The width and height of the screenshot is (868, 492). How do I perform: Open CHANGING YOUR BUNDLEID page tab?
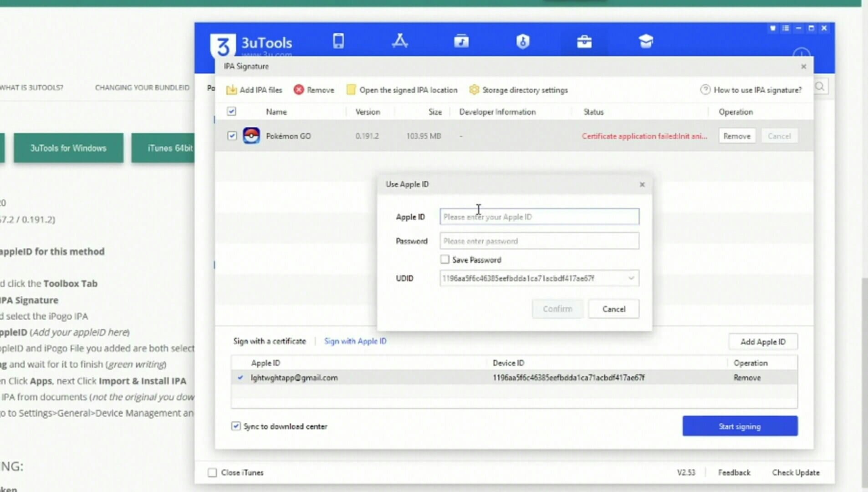pos(142,87)
